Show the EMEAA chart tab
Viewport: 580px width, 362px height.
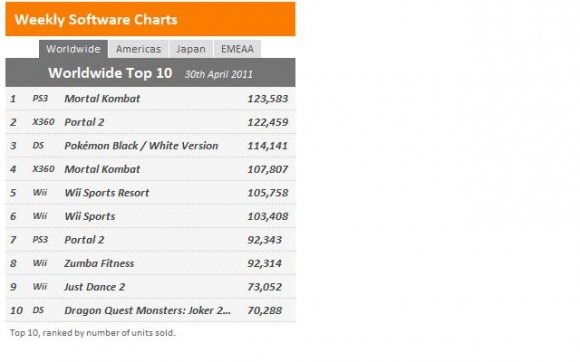tap(237, 49)
